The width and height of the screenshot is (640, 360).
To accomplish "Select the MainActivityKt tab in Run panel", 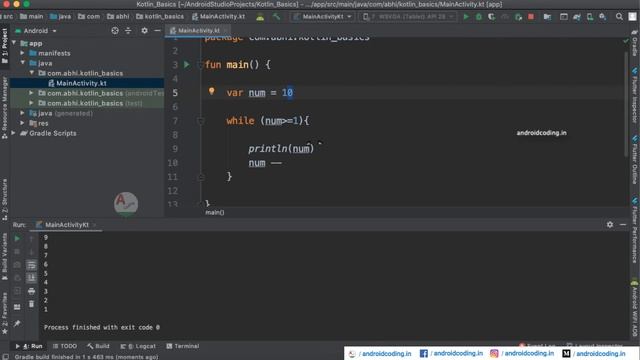I will pyautogui.click(x=67, y=224).
